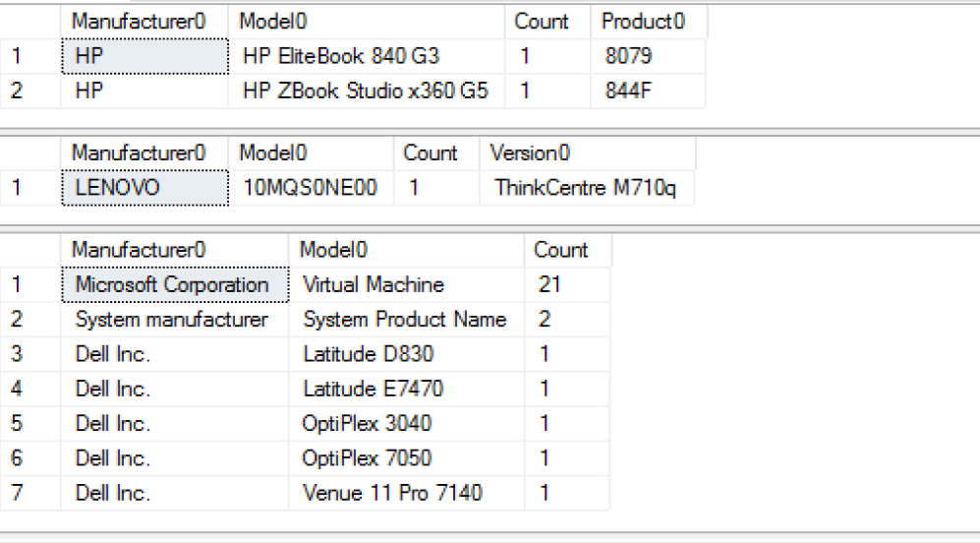This screenshot has height=543, width=980.
Task: Select the "OptiPlex 7050" model cell
Action: point(367,458)
